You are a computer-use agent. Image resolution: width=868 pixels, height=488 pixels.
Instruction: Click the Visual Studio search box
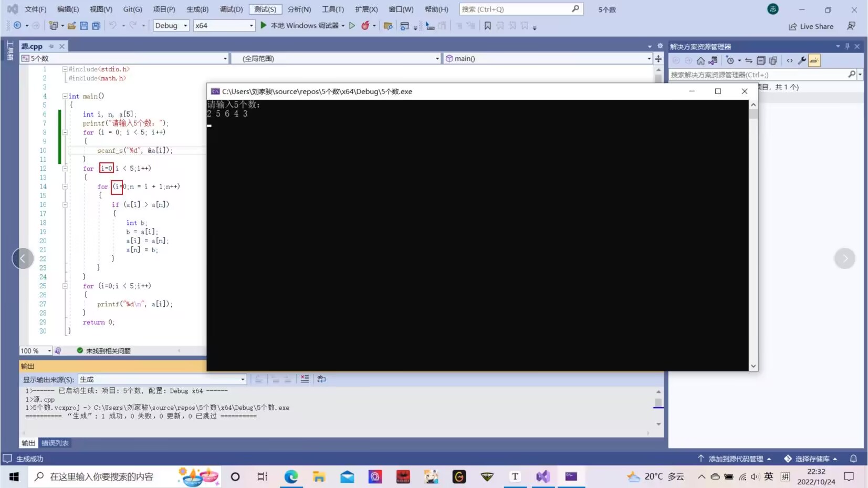(x=521, y=9)
